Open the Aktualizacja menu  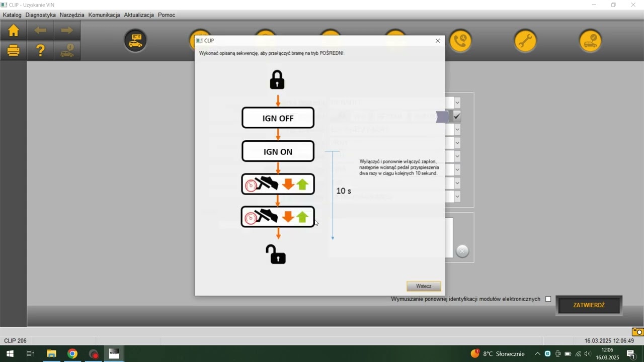[x=139, y=15]
